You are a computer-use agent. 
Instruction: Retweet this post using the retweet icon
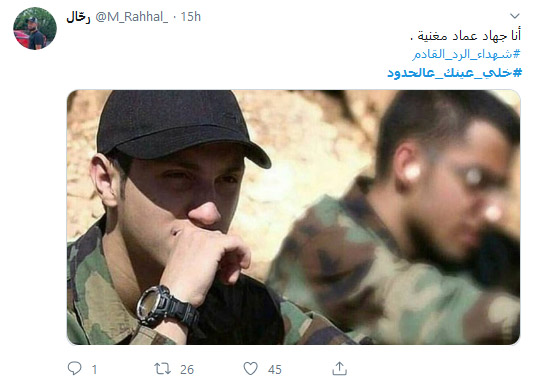click(162, 369)
